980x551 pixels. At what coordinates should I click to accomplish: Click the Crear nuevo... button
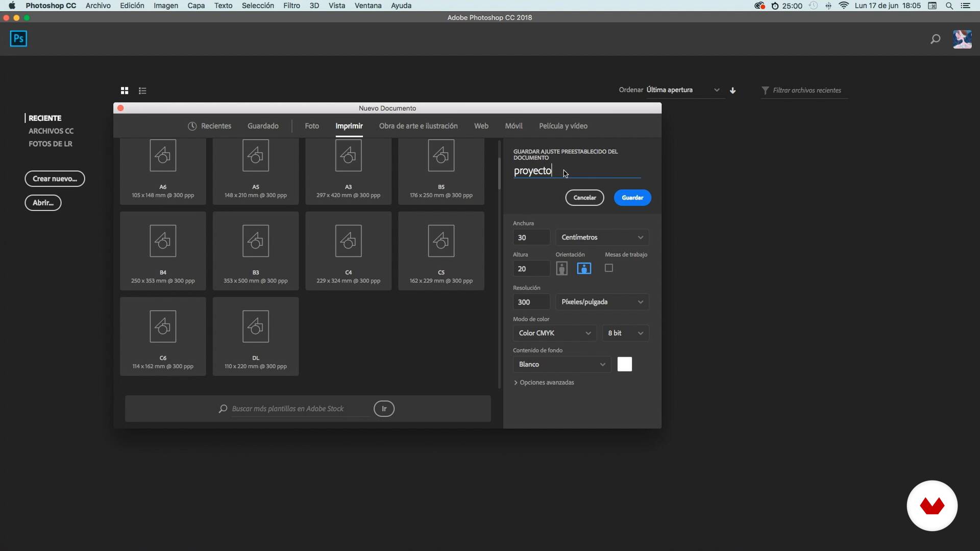click(55, 179)
